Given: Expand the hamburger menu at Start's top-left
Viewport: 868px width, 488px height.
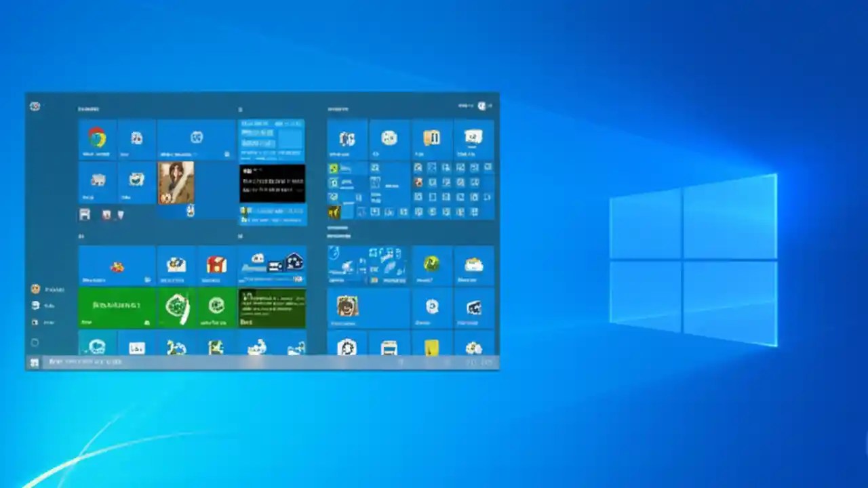Looking at the screenshot, I should tap(35, 106).
